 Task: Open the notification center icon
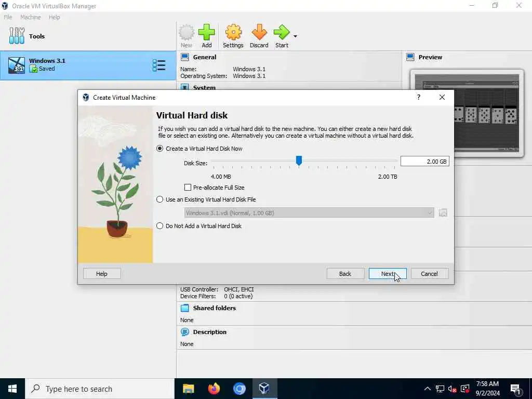pyautogui.click(x=515, y=389)
